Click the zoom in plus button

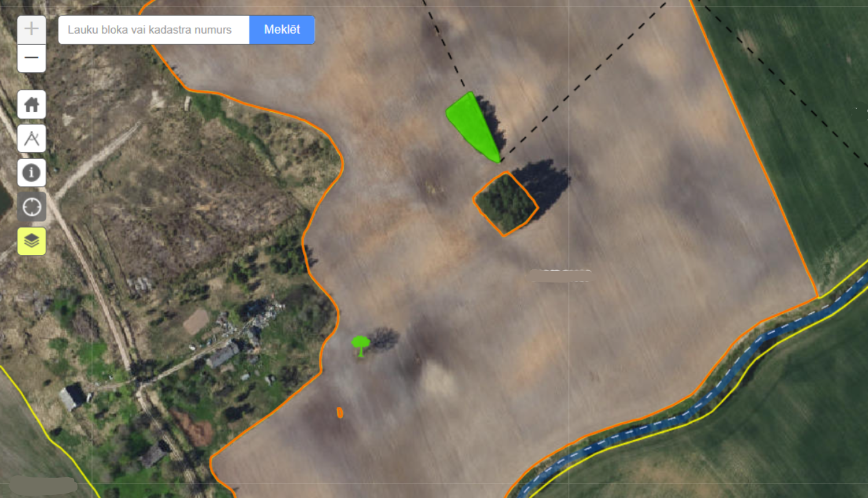(31, 29)
